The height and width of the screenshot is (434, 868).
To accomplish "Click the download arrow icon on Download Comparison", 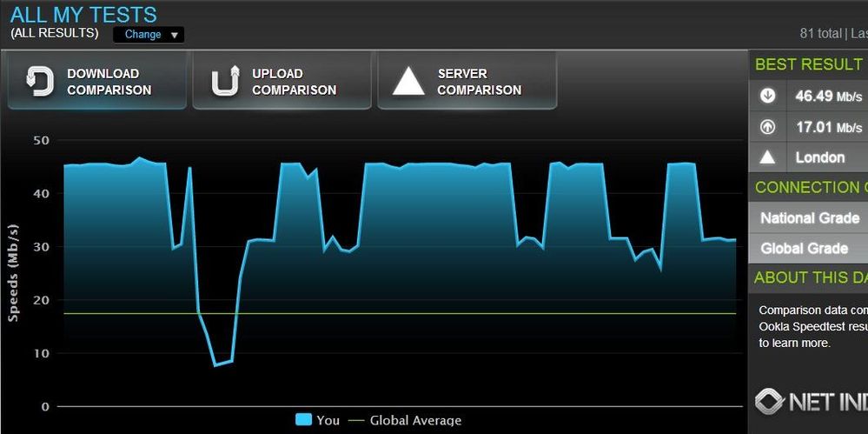I will click(40, 82).
